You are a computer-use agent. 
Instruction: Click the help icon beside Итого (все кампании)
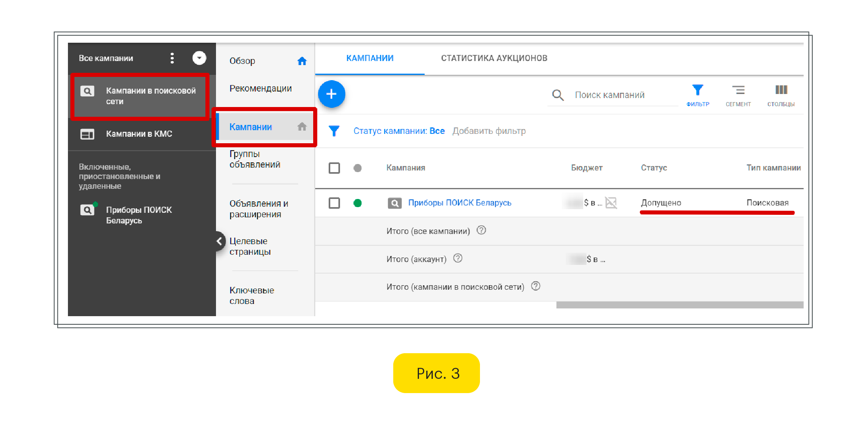tap(481, 230)
